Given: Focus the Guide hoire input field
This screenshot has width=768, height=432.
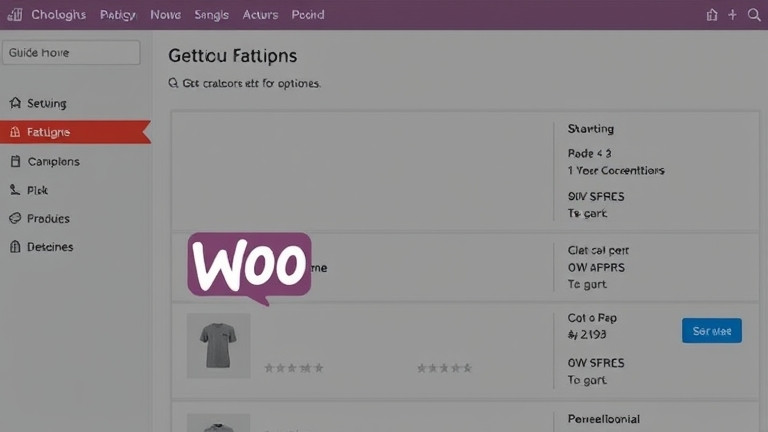Looking at the screenshot, I should click(x=71, y=52).
